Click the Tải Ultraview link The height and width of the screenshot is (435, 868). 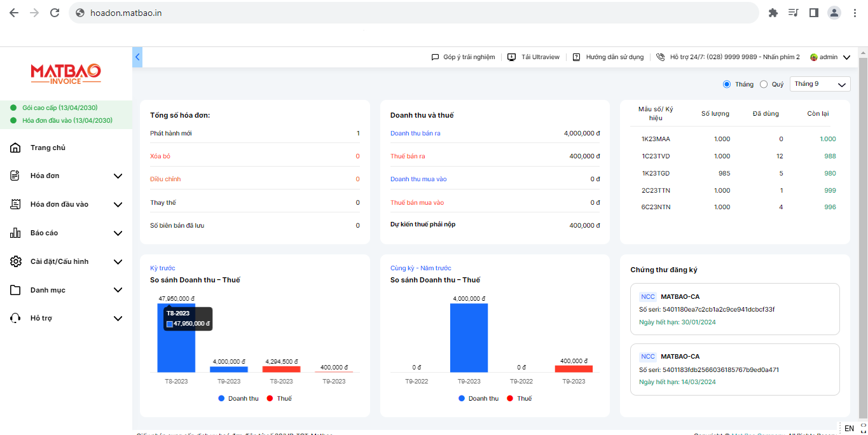[541, 57]
